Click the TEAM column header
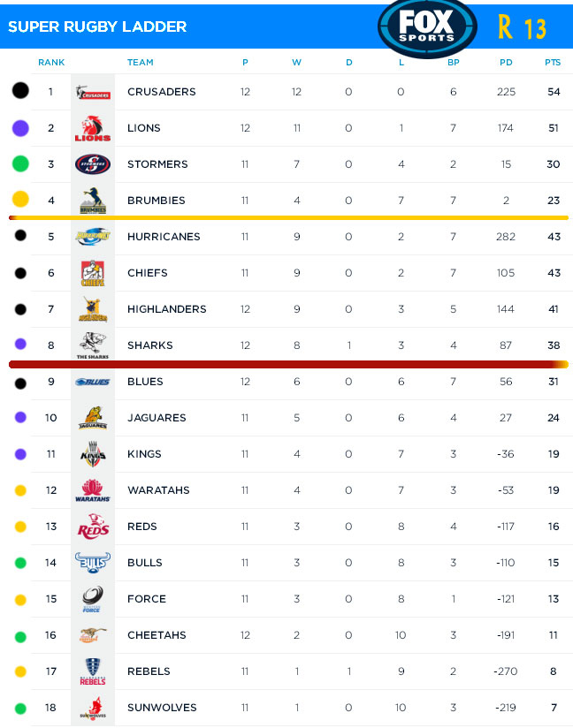The width and height of the screenshot is (573, 728). tap(140, 63)
